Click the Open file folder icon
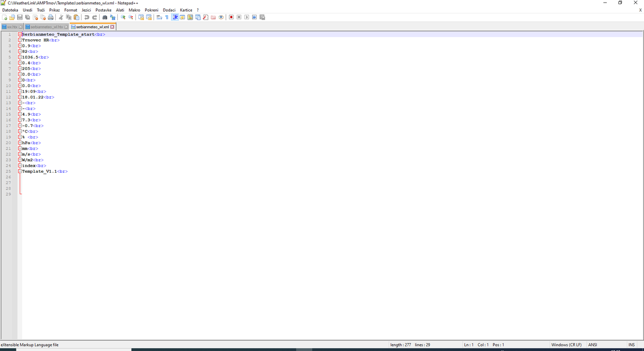 tap(12, 17)
